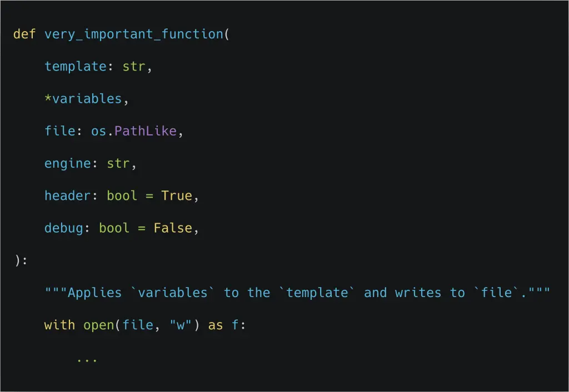This screenshot has height=392, width=569.
Task: Click the 'os' module reference
Action: click(98, 131)
